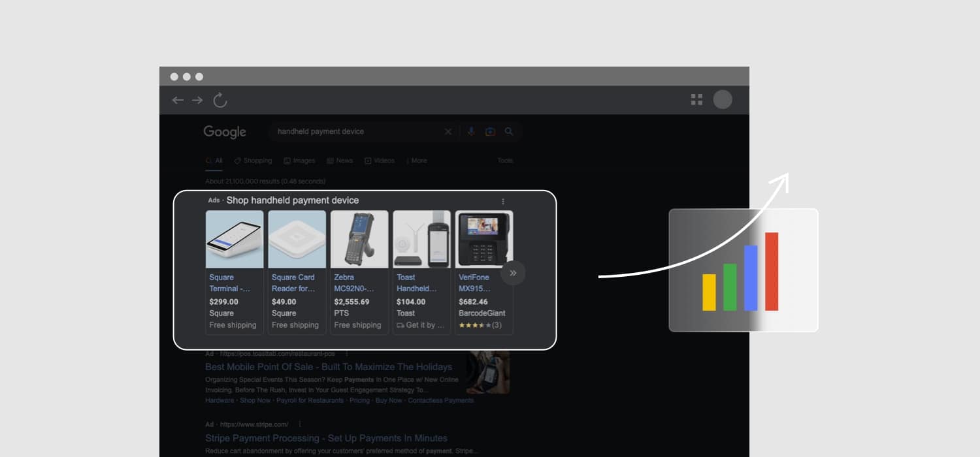980x457 pixels.
Task: Open the Zebra MC92N0 product link
Action: [354, 283]
